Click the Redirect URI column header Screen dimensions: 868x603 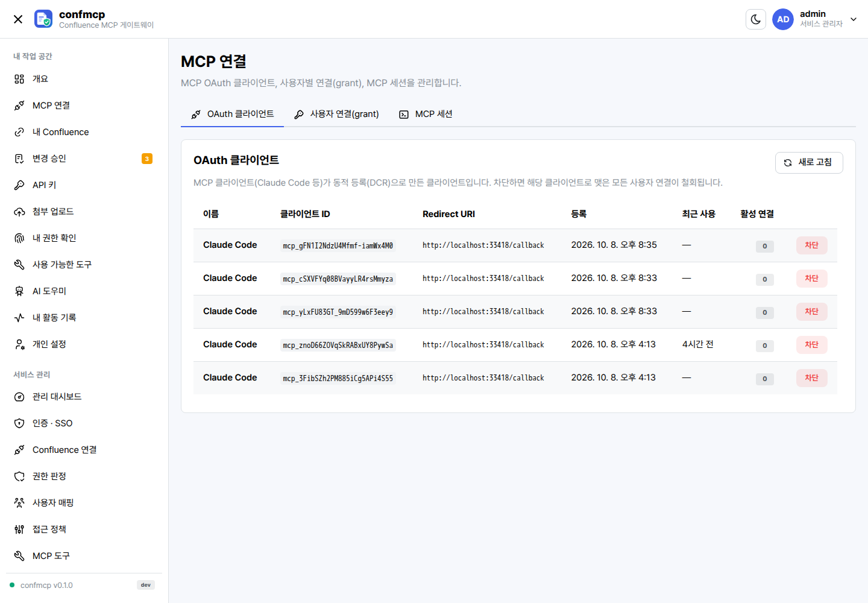click(448, 214)
